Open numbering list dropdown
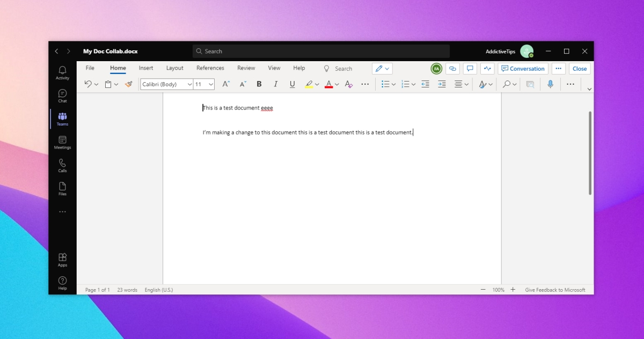644x339 pixels. coord(413,84)
